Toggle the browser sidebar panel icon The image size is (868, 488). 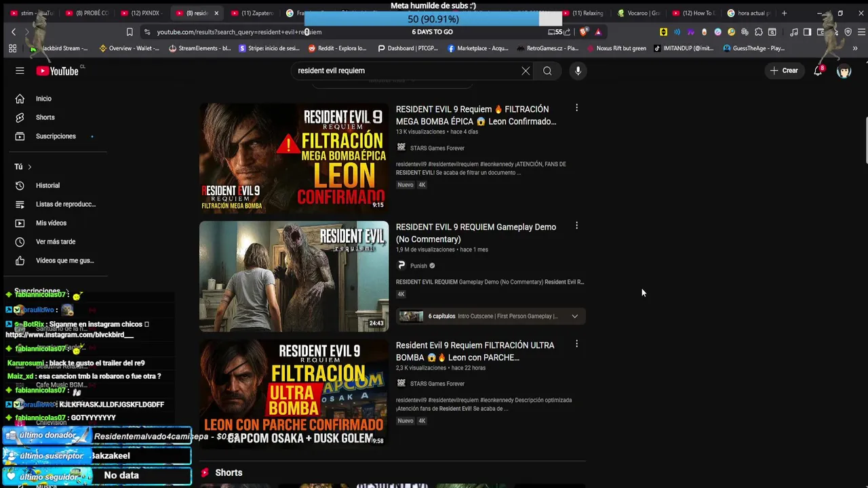point(807,32)
